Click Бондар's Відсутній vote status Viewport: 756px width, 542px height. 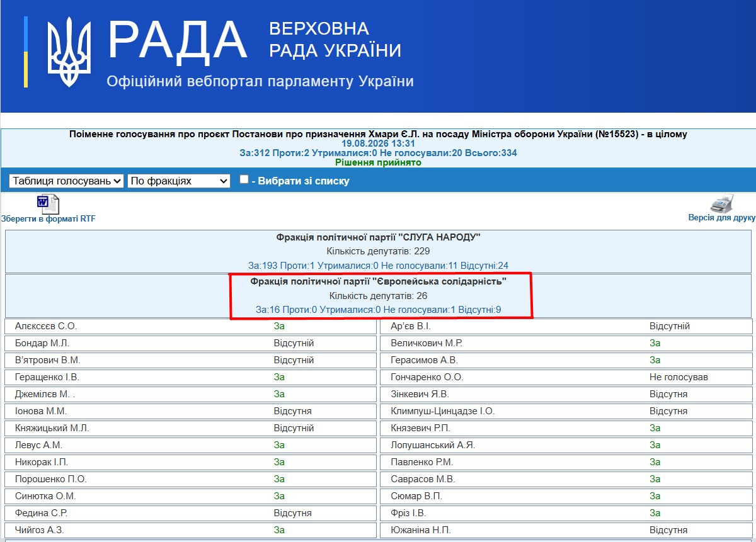point(294,343)
